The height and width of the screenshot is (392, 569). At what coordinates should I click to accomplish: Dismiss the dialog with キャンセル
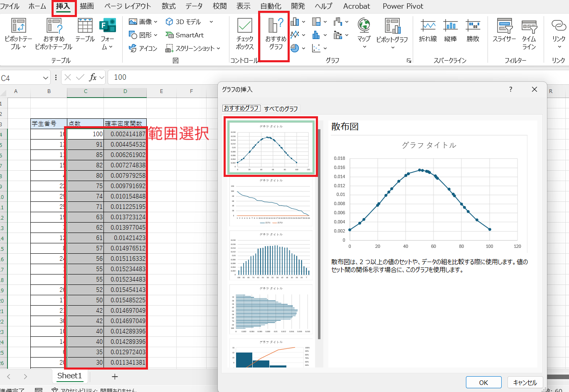click(525, 382)
